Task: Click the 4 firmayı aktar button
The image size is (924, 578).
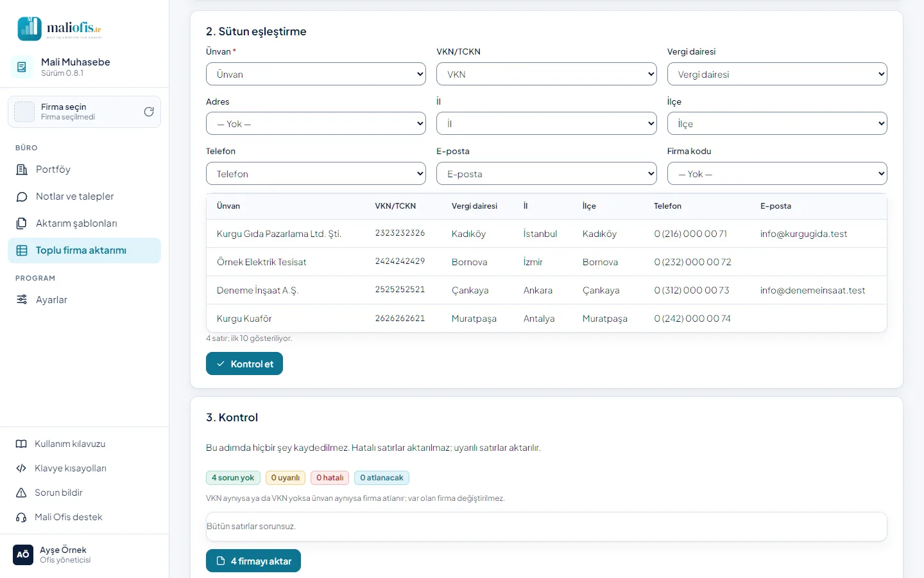Action: click(x=253, y=561)
